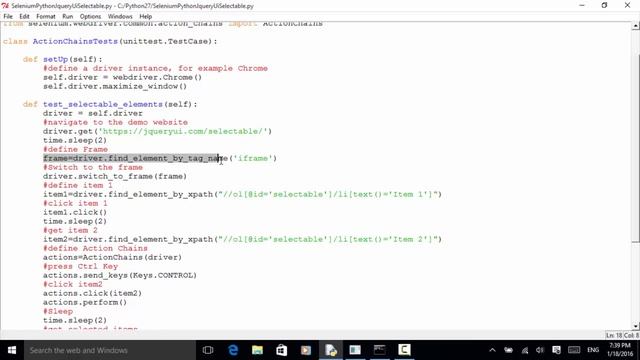
Task: Minimize the IDLE editor window
Action: (582, 5)
